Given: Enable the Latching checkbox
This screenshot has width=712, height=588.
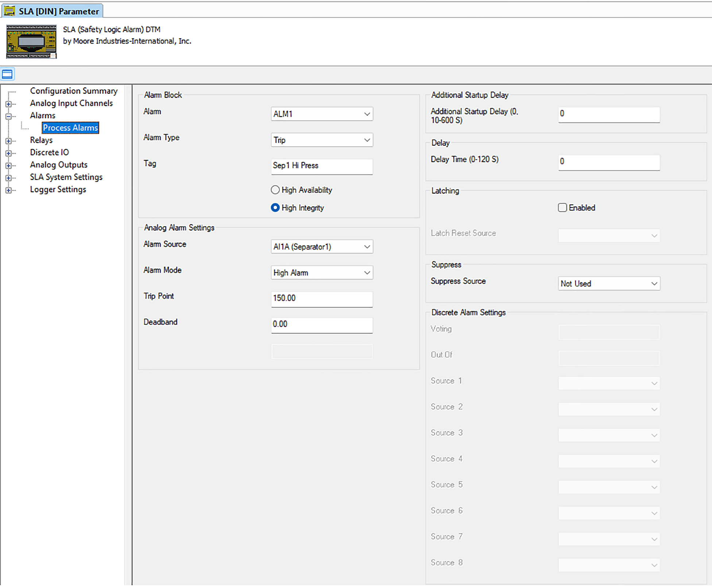Looking at the screenshot, I should click(562, 208).
